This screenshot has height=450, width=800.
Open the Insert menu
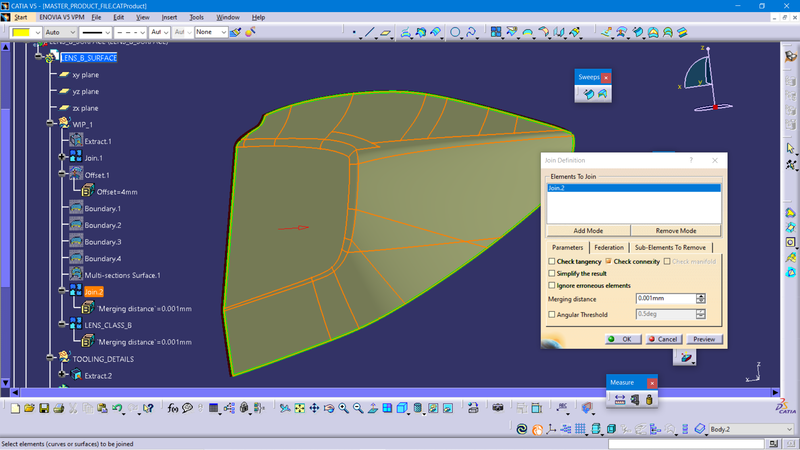[169, 17]
